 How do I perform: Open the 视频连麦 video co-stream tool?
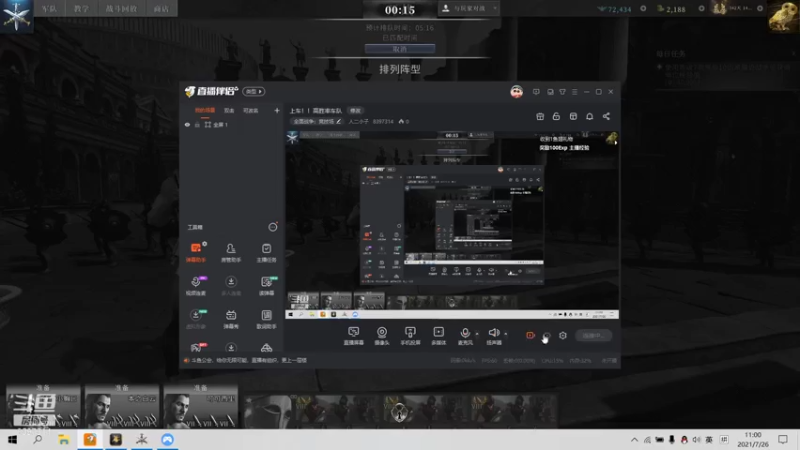coord(196,285)
